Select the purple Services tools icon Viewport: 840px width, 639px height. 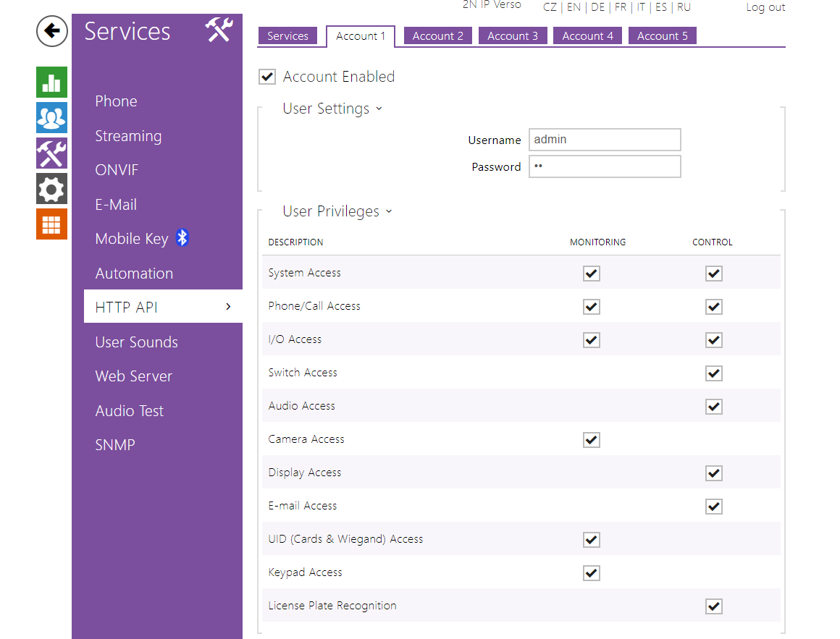pyautogui.click(x=51, y=153)
